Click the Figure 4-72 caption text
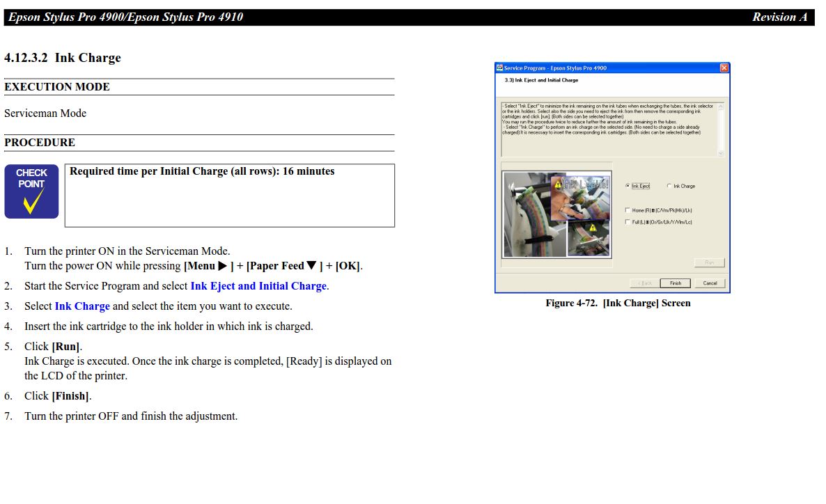The height and width of the screenshot is (504, 826). pos(618,303)
